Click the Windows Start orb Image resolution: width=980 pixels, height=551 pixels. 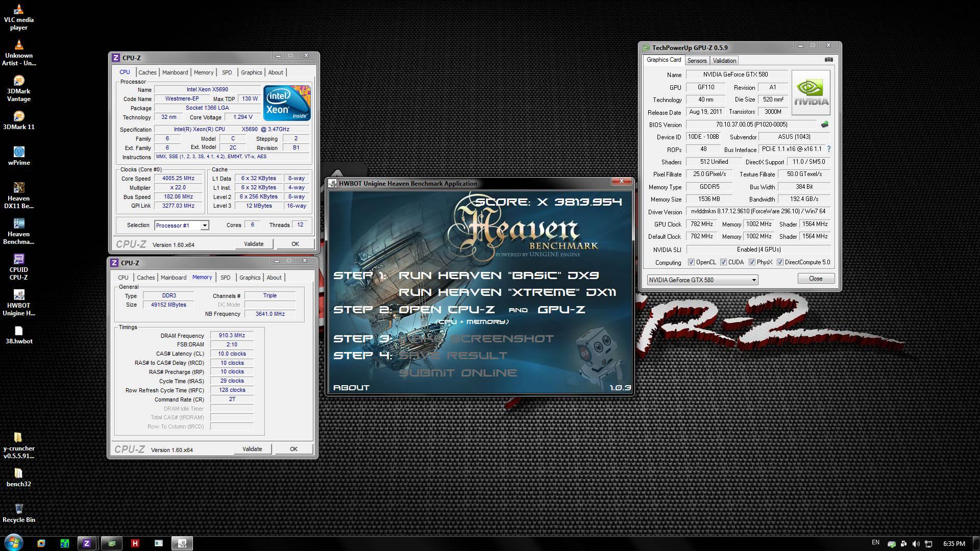(x=13, y=543)
